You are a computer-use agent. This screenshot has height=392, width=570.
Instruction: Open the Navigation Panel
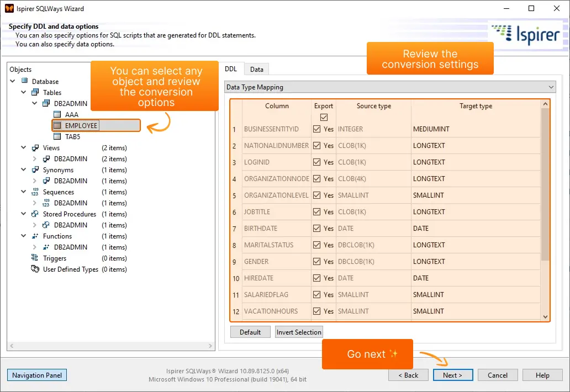tap(37, 375)
